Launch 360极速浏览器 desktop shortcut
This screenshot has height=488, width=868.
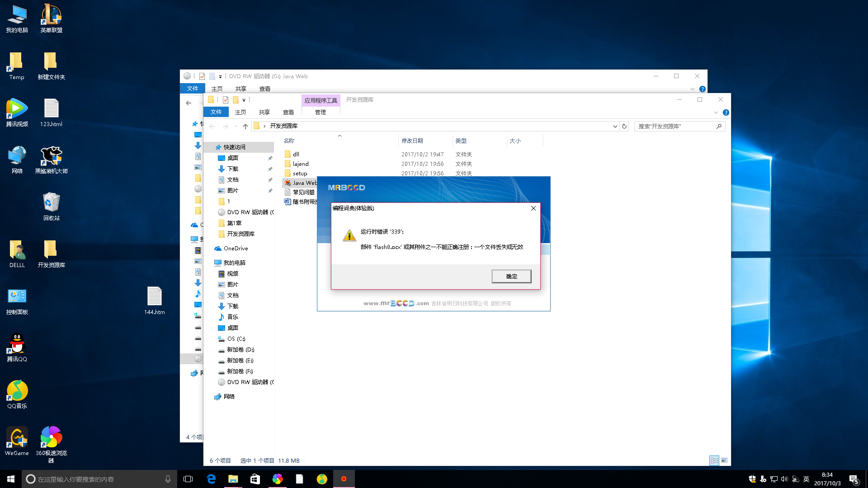pyautogui.click(x=52, y=445)
